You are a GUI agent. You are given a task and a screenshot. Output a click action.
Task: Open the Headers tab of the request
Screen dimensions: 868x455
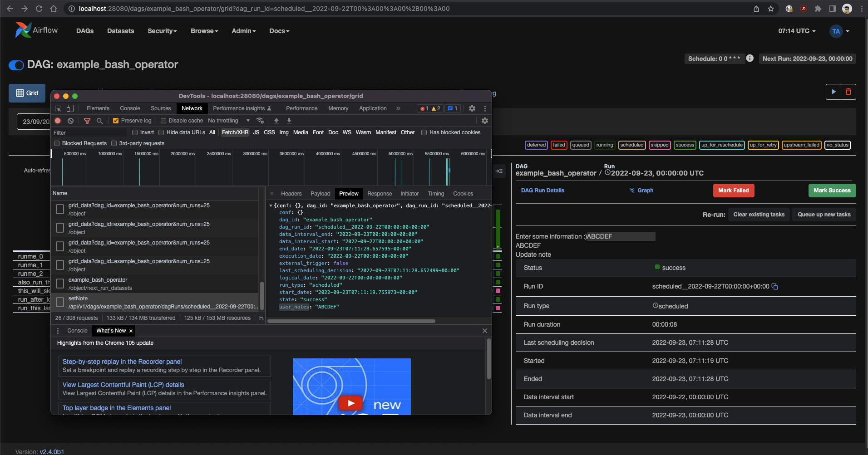(291, 194)
